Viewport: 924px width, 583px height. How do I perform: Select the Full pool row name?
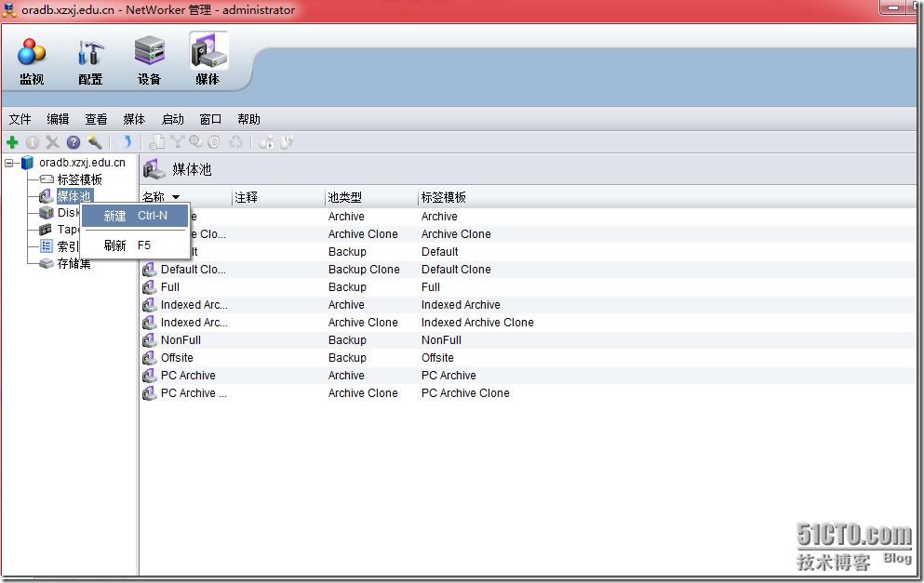click(170, 287)
